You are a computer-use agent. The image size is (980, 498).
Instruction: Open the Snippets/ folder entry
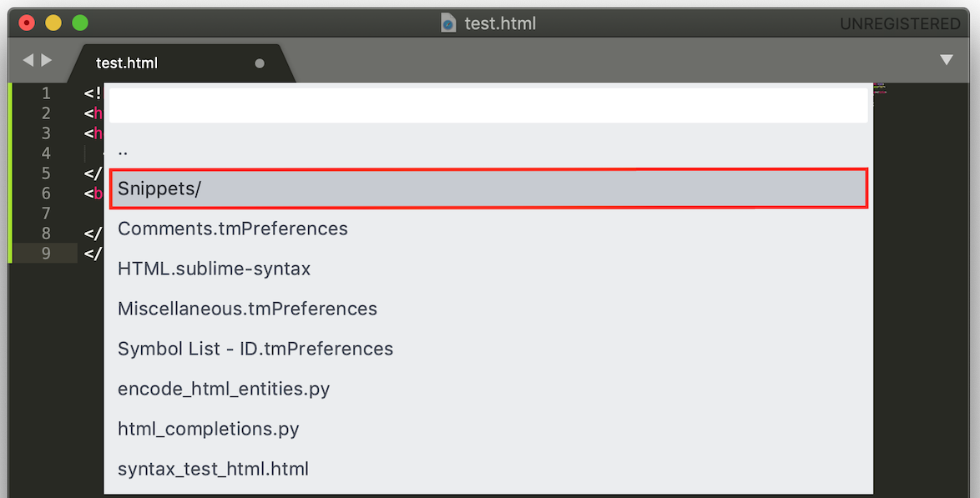488,188
